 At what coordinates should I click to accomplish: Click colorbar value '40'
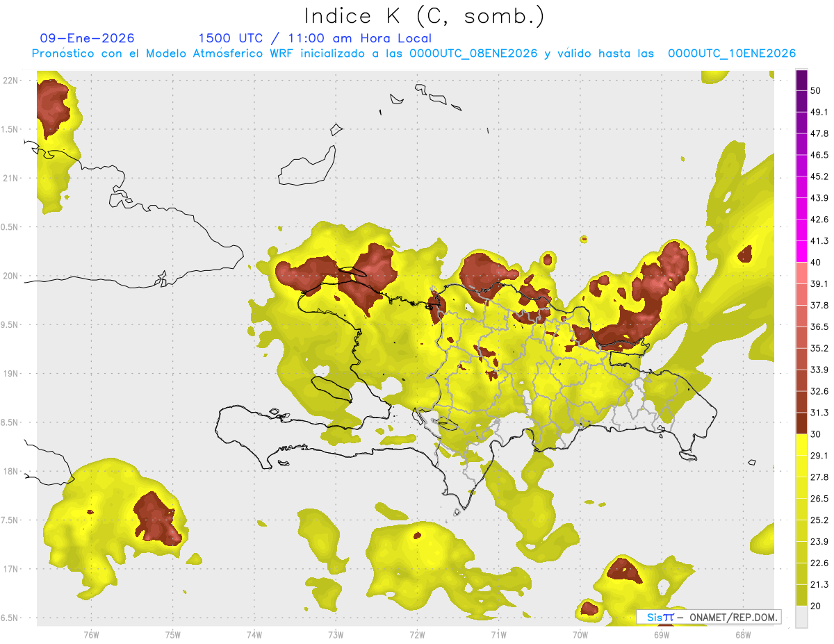(817, 263)
